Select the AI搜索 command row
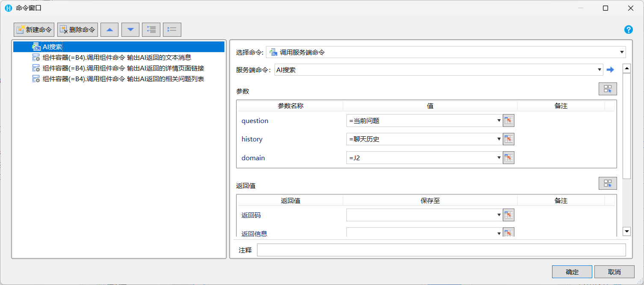This screenshot has width=644, height=285. [x=119, y=47]
